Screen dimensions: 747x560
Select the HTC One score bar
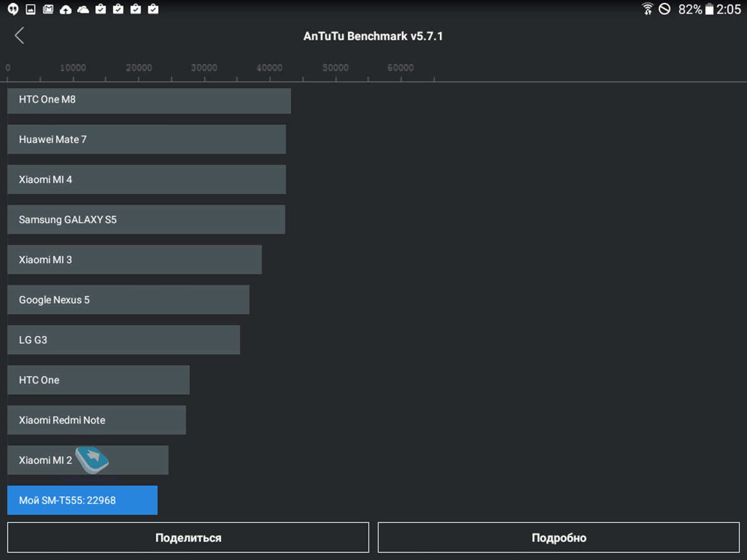pos(99,380)
